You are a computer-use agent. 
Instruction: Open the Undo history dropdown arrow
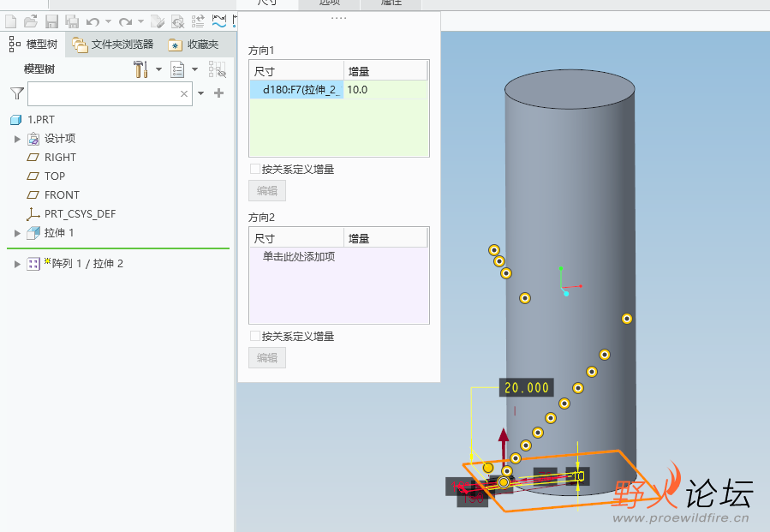(x=109, y=21)
